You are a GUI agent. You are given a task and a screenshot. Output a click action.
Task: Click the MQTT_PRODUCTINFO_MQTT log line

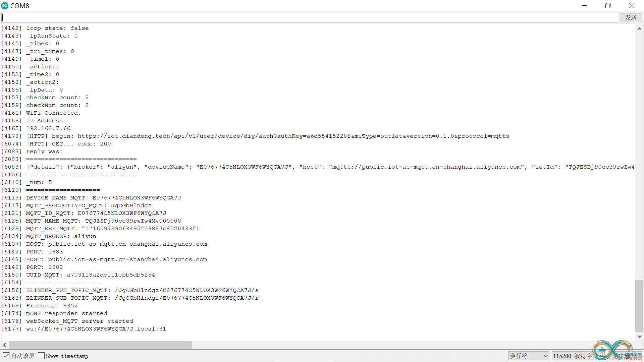(x=76, y=205)
